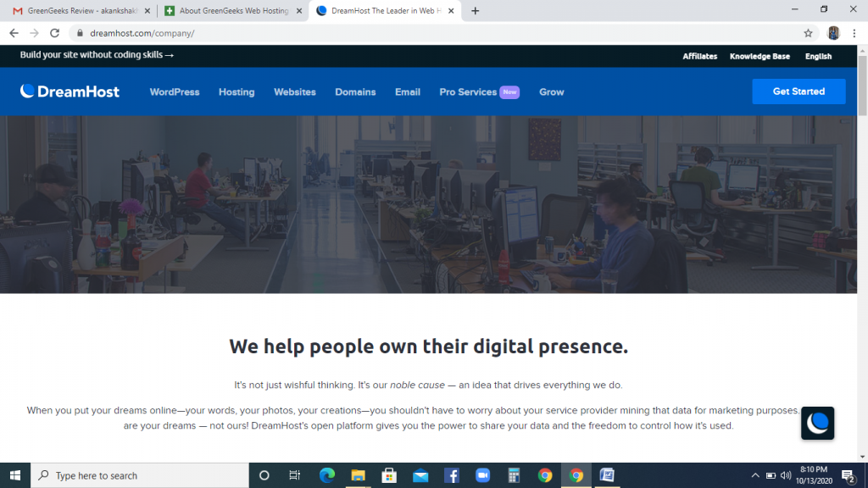This screenshot has height=488, width=868.
Task: Switch to the GreenGeeks Review Gmail tab
Action: [81, 10]
